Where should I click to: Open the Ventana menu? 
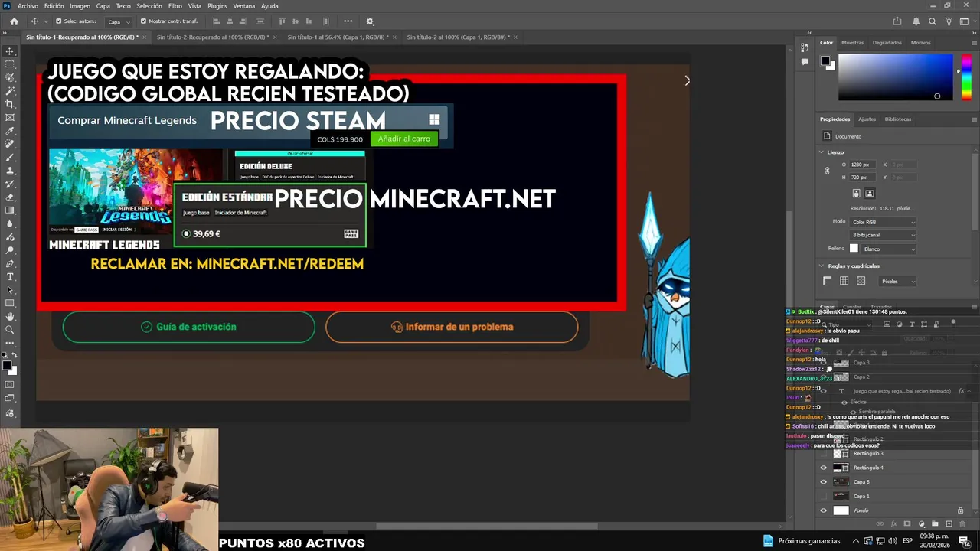click(244, 6)
